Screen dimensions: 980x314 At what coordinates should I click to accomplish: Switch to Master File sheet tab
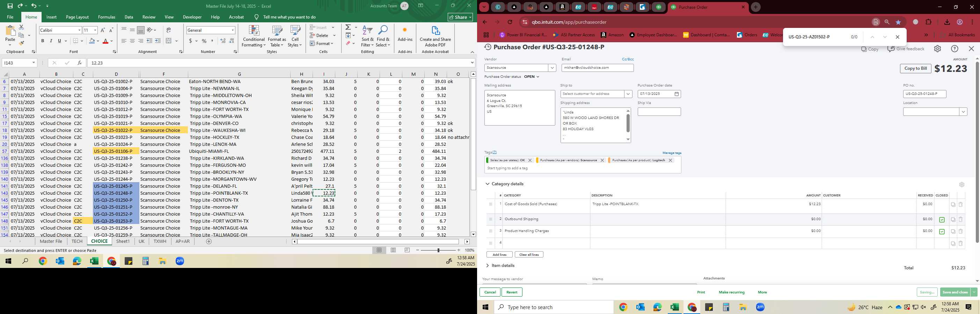click(x=51, y=241)
